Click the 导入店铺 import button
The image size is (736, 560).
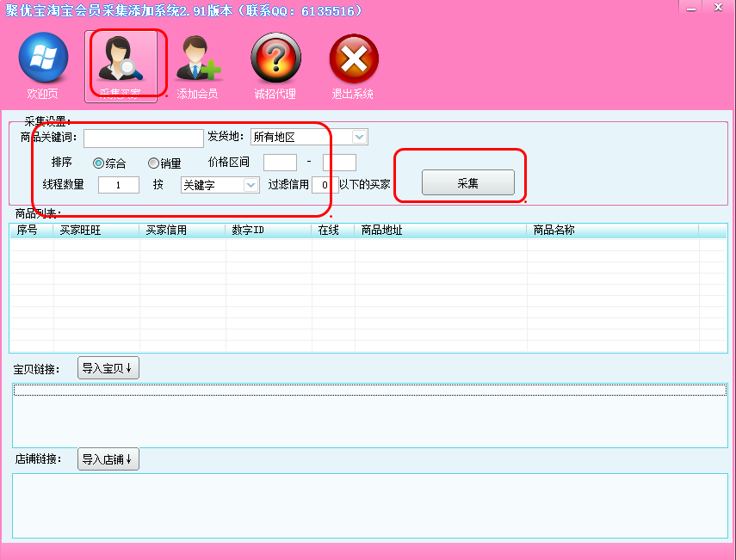(108, 459)
